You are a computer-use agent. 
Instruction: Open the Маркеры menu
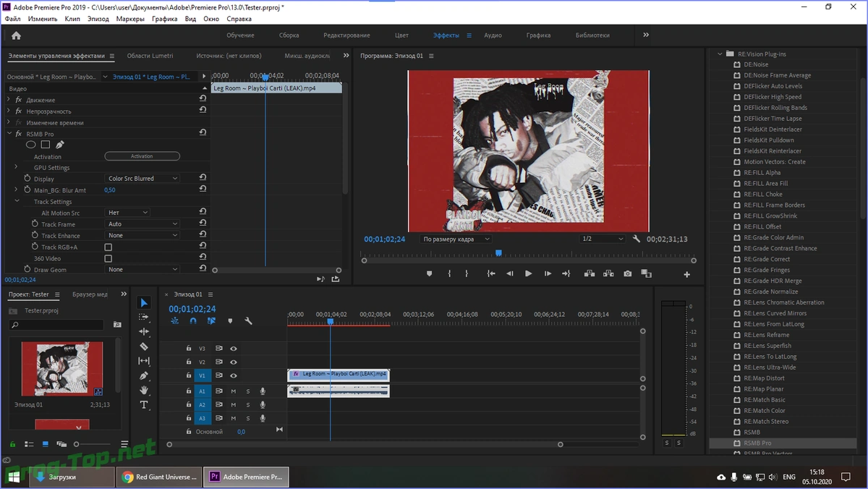130,19
